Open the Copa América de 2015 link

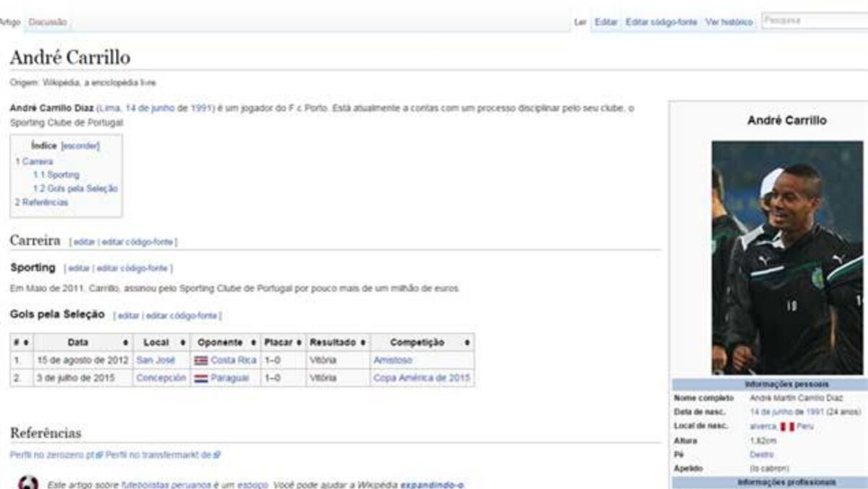point(421,378)
